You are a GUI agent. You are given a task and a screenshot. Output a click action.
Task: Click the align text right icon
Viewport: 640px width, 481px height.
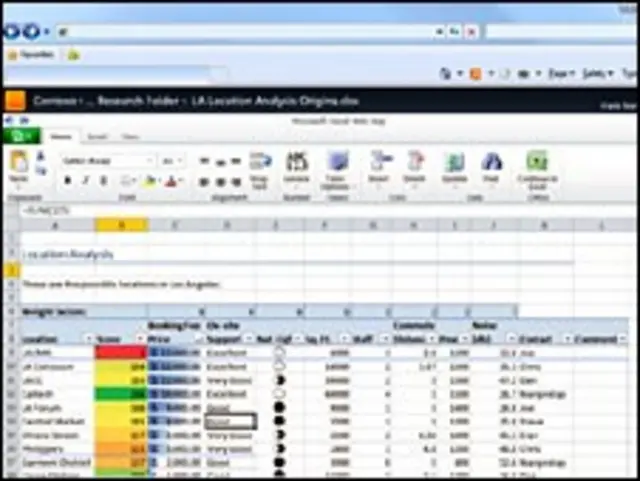click(236, 182)
